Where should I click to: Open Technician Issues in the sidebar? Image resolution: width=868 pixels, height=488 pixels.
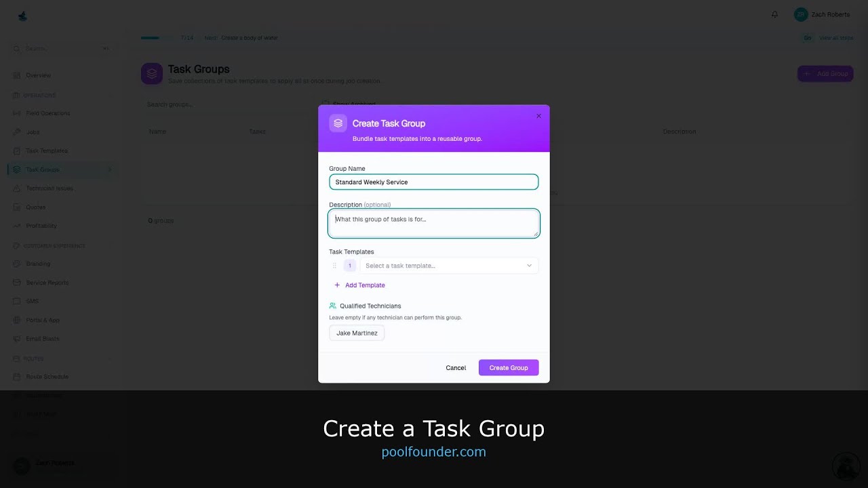coord(50,188)
